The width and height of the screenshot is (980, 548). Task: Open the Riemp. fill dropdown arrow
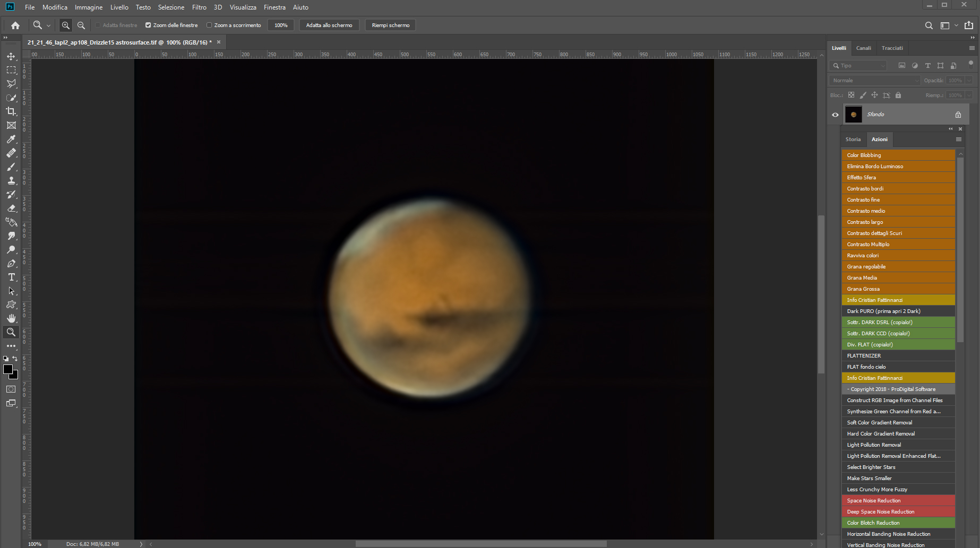pos(969,95)
